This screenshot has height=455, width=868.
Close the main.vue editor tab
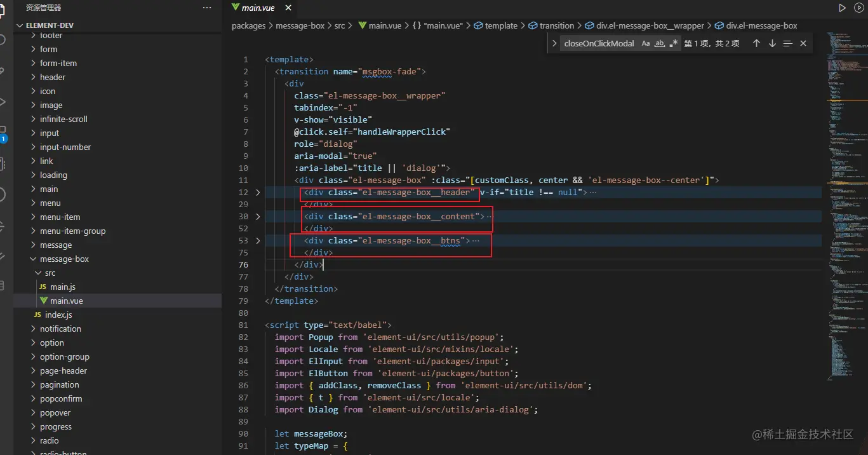coord(288,8)
